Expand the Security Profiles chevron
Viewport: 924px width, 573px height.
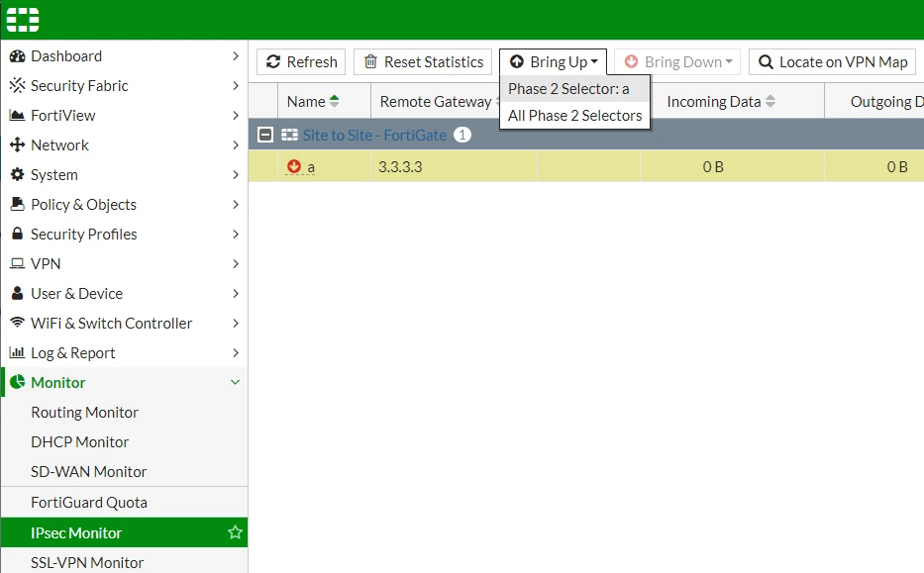tap(236, 234)
